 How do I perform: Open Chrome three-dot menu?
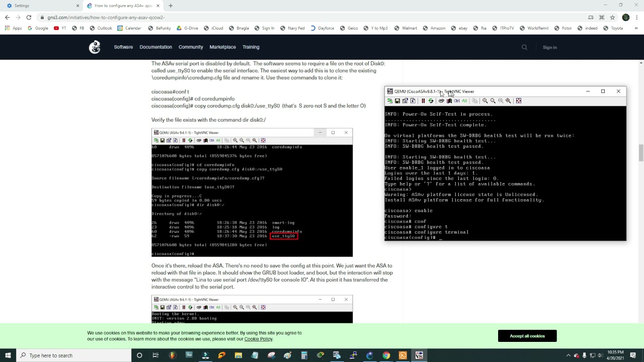coord(638,18)
